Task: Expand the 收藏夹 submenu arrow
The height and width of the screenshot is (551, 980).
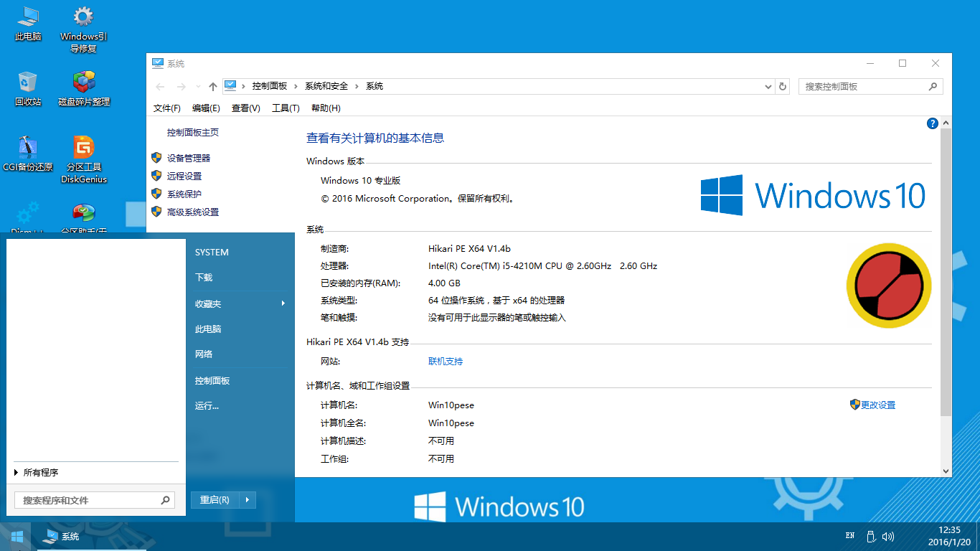Action: [283, 303]
